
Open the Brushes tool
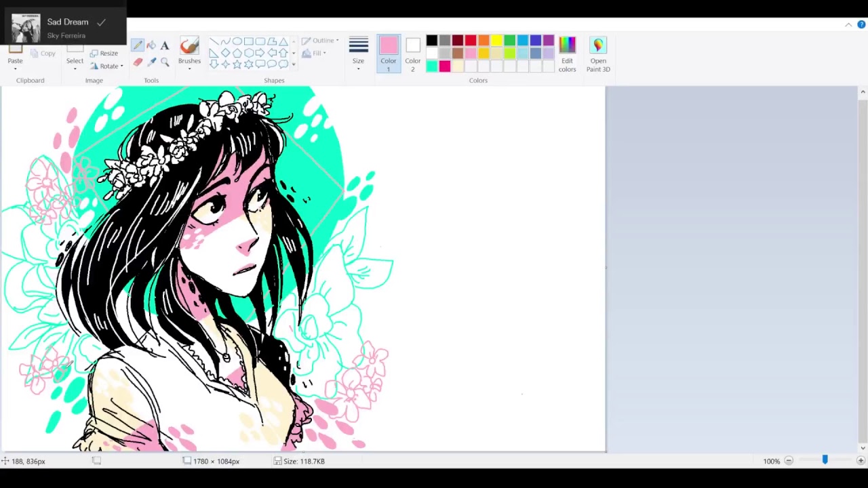click(189, 54)
